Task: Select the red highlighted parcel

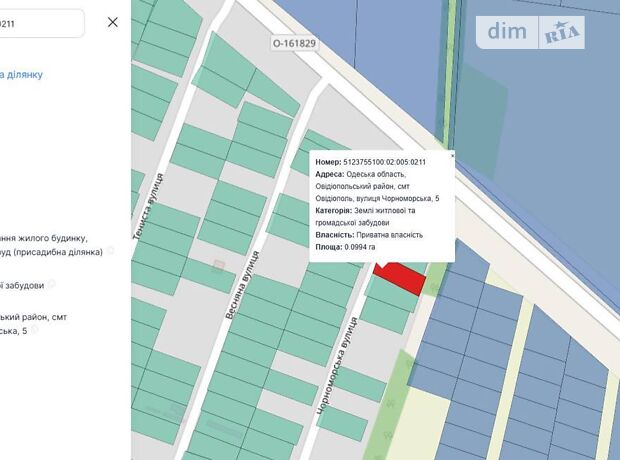Action: click(398, 275)
